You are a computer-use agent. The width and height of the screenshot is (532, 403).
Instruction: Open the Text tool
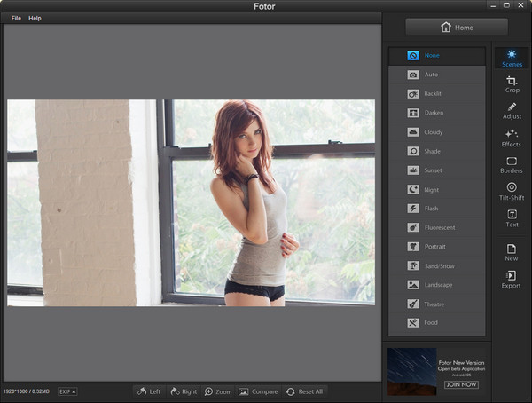coord(512,217)
